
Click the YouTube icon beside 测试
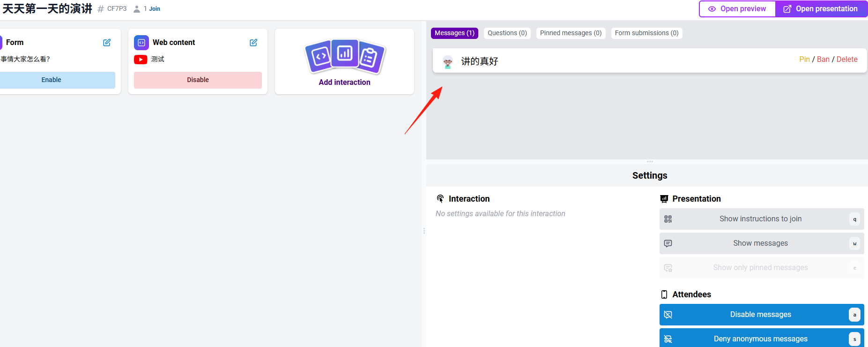[x=141, y=60]
